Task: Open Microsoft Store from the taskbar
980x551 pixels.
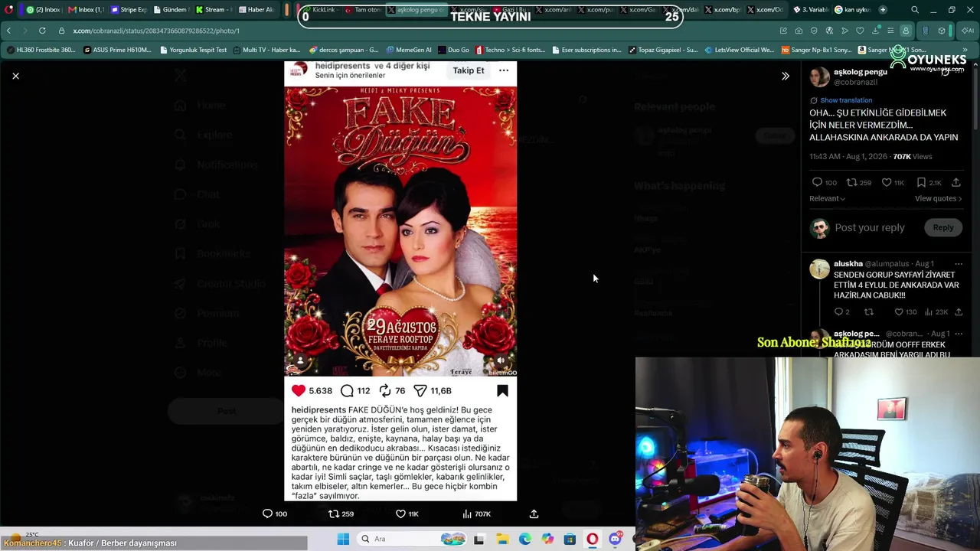Action: [570, 540]
